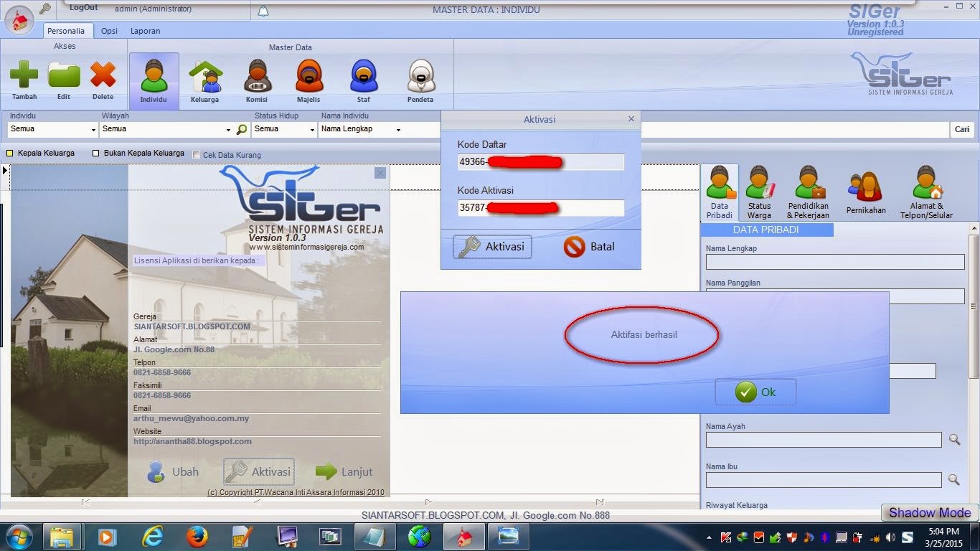Click the Nama Ayah input field
Screen dimensions: 980x551
(824, 440)
